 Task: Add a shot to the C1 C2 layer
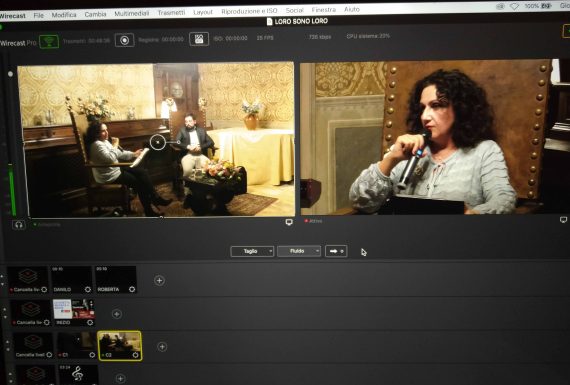pyautogui.click(x=162, y=347)
